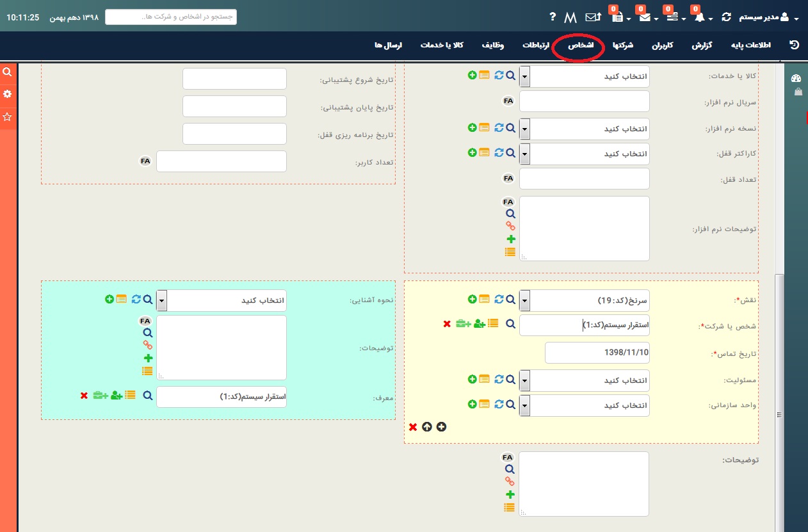Open the اشخاص menu
The height and width of the screenshot is (532, 808).
pos(580,46)
